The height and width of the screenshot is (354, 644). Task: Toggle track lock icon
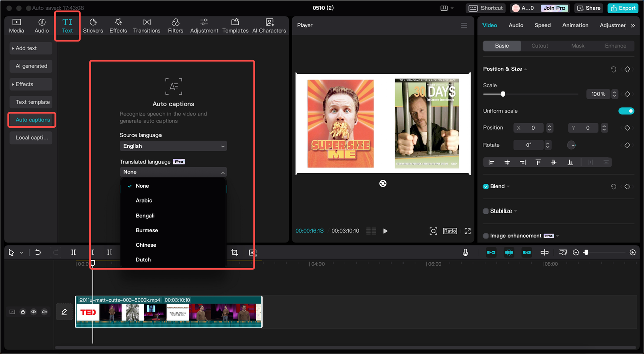(23, 312)
